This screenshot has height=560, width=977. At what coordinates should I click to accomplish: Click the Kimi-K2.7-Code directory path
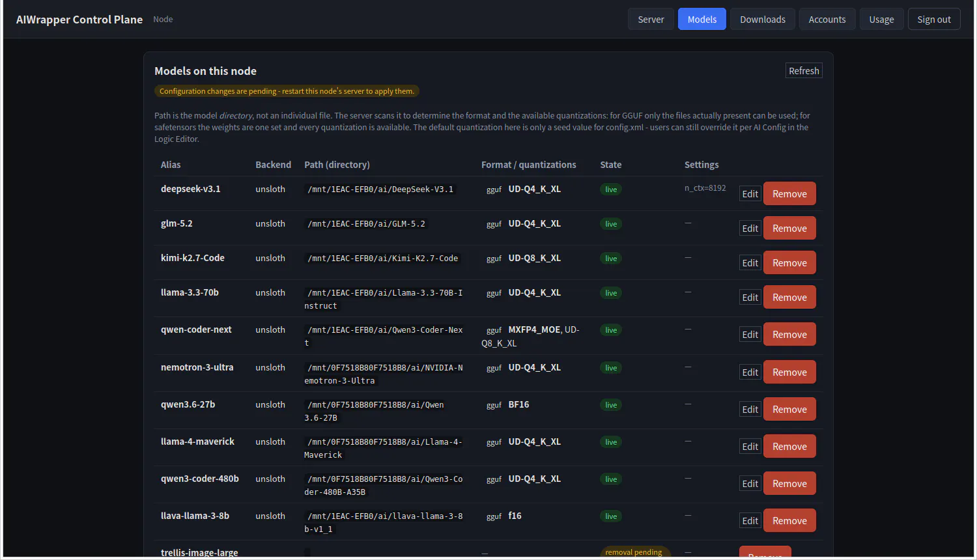383,259
